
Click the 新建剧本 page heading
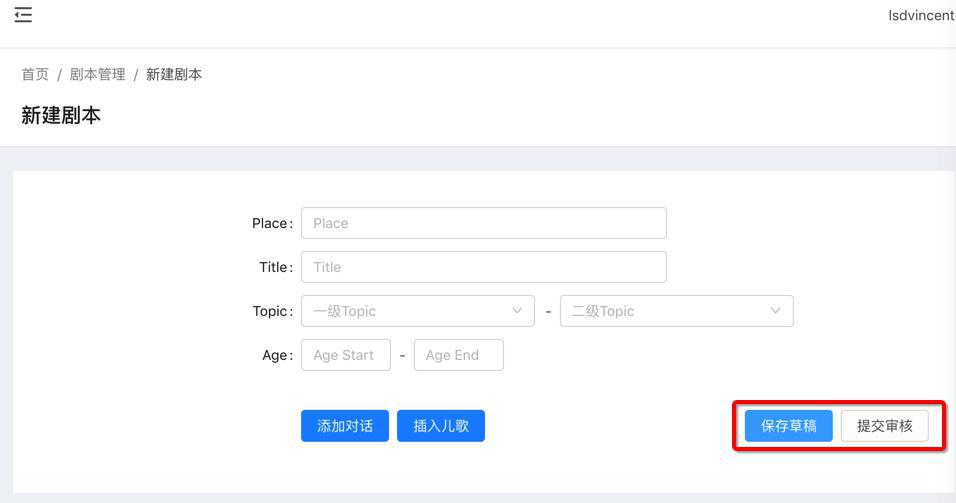coord(61,115)
